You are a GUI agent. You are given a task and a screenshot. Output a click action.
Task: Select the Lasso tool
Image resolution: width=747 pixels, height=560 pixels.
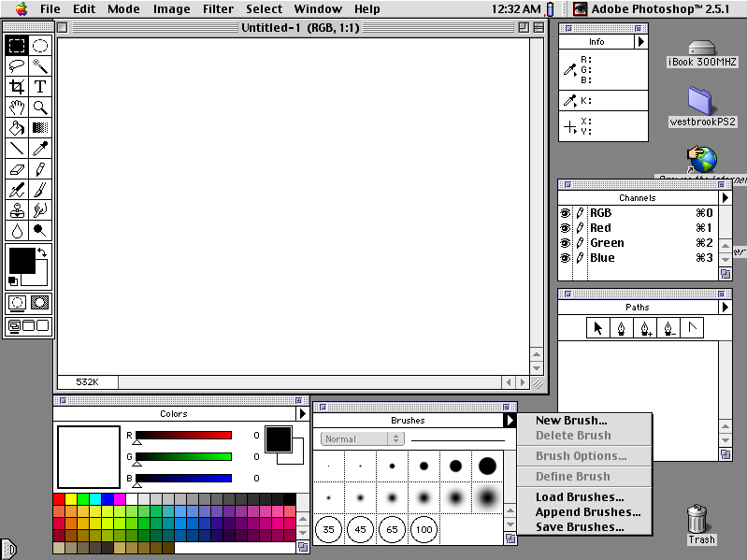[x=17, y=66]
